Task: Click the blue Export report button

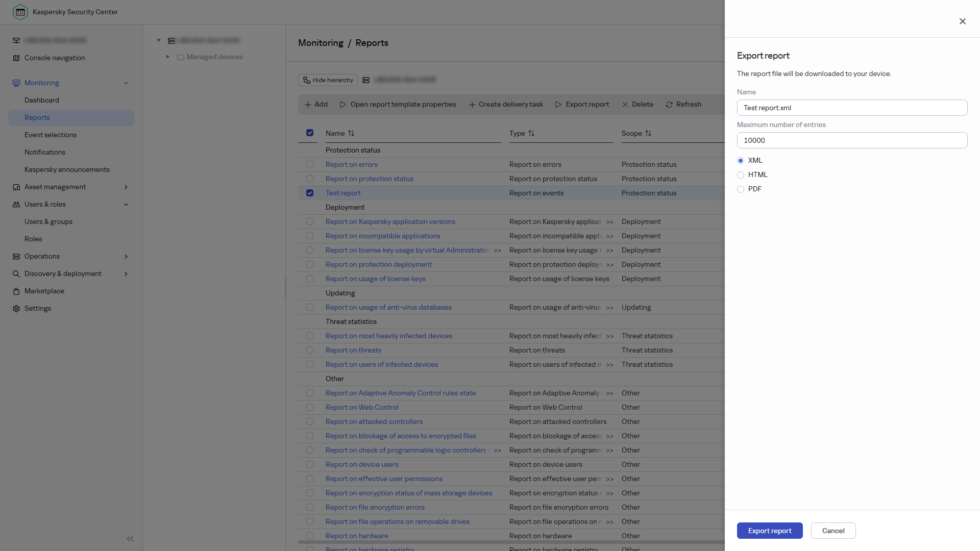Action: [770, 531]
